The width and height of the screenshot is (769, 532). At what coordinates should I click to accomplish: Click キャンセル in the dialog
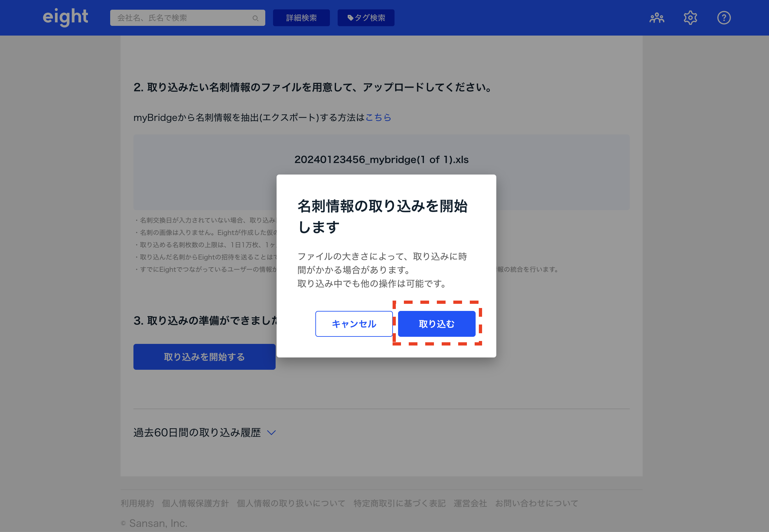354,324
